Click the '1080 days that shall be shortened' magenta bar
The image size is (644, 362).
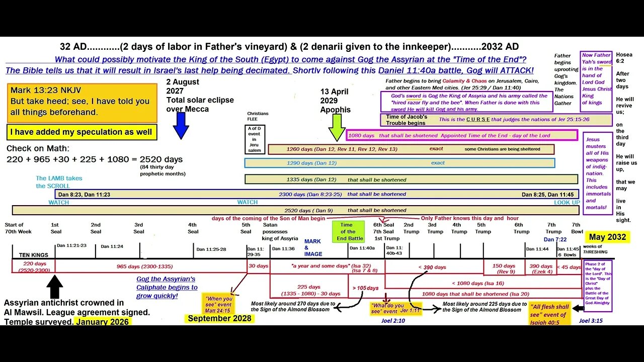click(461, 135)
